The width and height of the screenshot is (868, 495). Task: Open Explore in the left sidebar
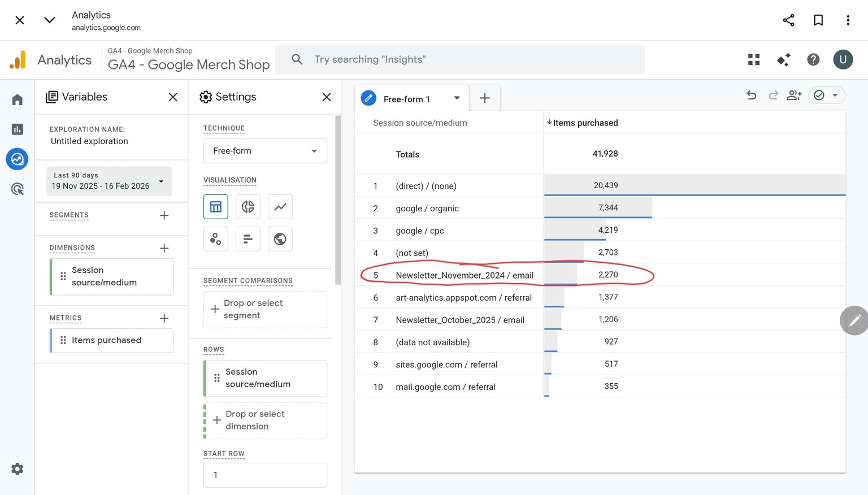pyautogui.click(x=18, y=159)
